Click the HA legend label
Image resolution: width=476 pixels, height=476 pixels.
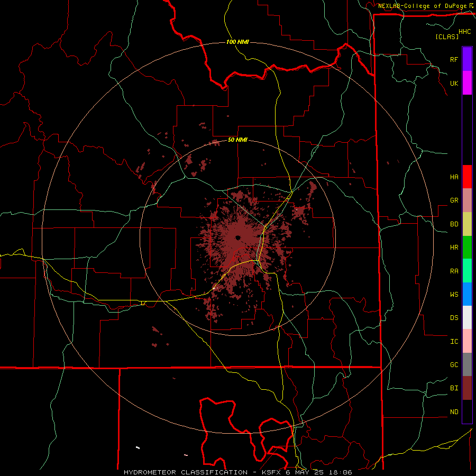point(454,177)
